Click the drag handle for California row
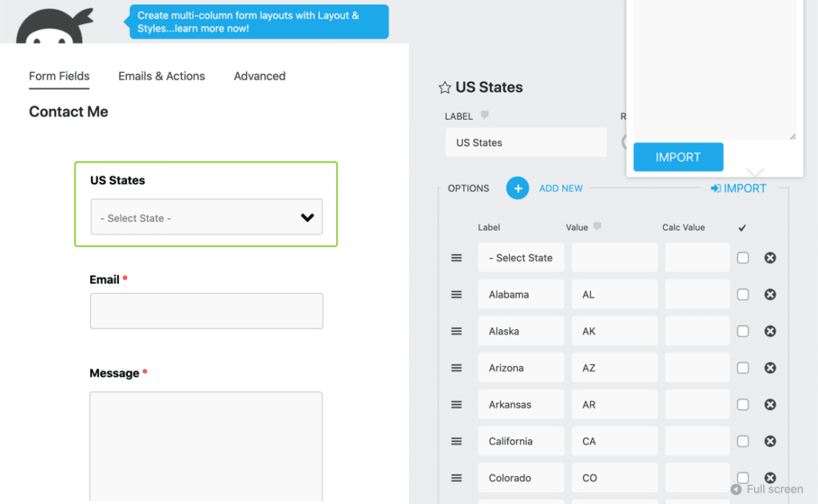818x504 pixels. tap(457, 442)
